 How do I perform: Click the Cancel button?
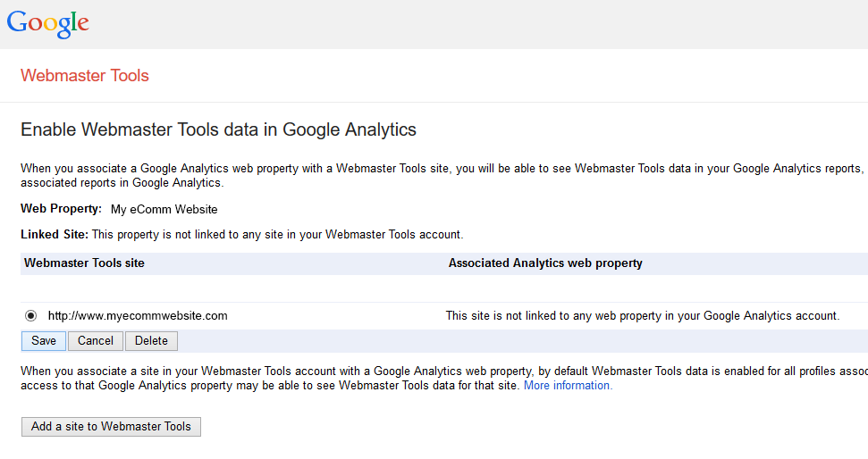[x=96, y=340]
